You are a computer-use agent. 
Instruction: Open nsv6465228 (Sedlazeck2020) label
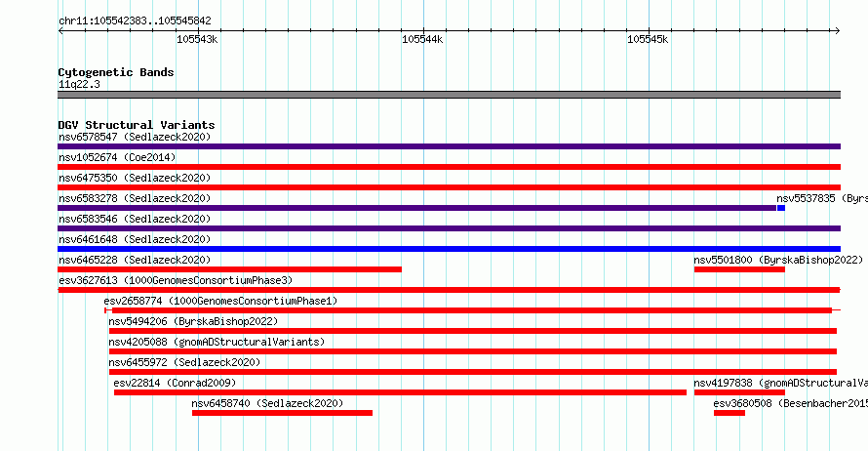(x=135, y=260)
